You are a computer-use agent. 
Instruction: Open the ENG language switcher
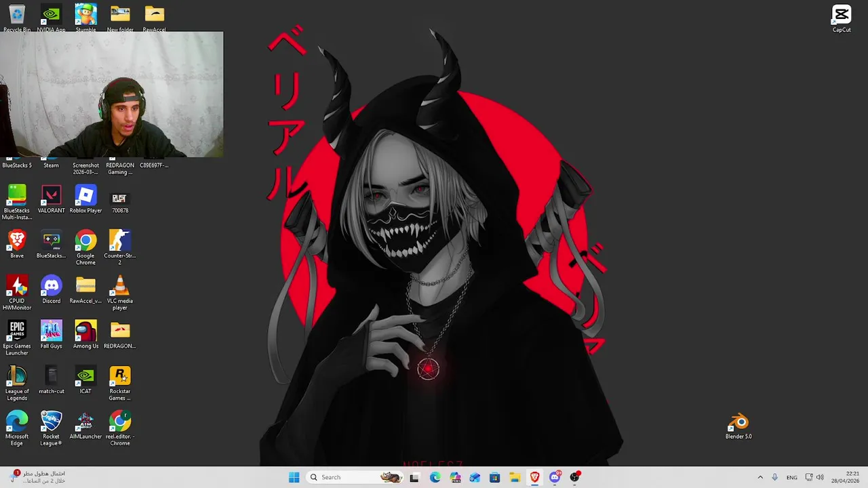[791, 477]
